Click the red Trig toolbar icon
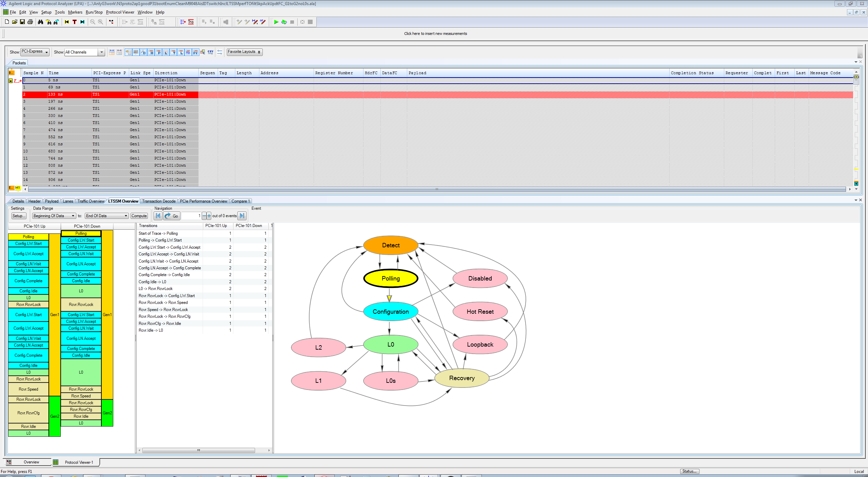This screenshot has width=868, height=477. point(191,22)
